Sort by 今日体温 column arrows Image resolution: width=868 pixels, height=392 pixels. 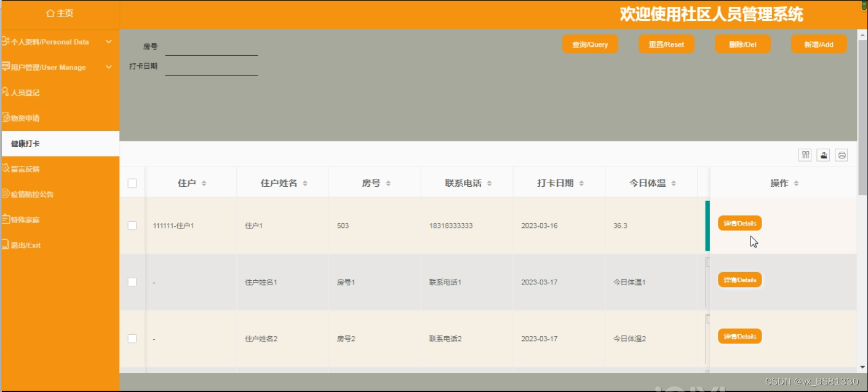pos(674,184)
